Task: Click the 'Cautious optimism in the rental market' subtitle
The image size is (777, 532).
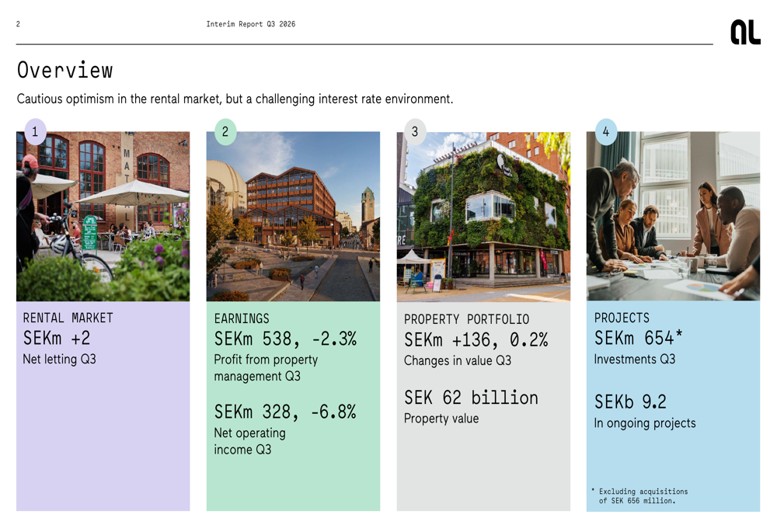Action: click(235, 99)
